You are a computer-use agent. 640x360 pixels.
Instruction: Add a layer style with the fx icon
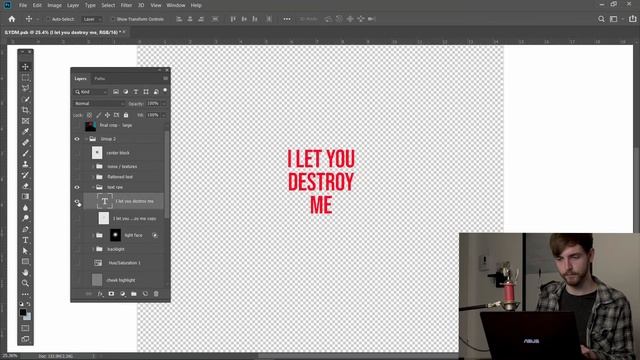pyautogui.click(x=100, y=293)
